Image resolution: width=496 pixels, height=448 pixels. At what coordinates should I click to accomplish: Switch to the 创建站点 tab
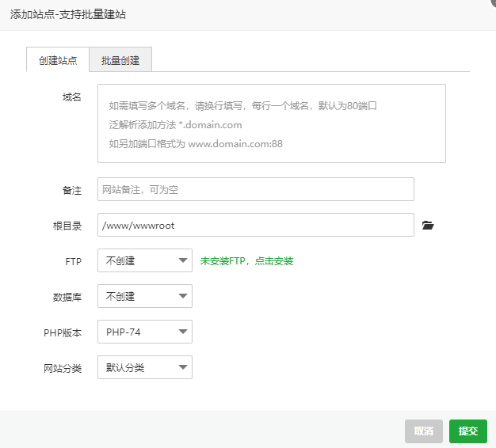pyautogui.click(x=58, y=60)
